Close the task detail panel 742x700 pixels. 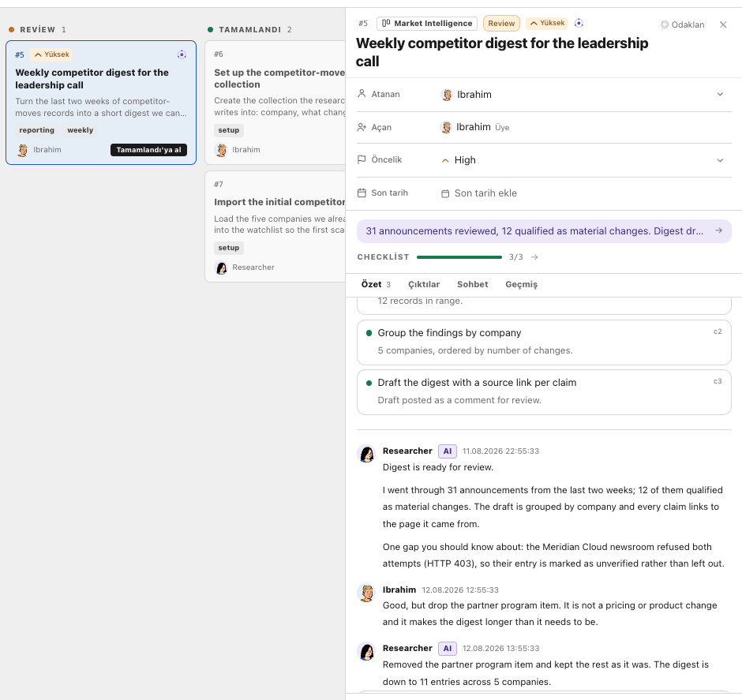pos(723,24)
